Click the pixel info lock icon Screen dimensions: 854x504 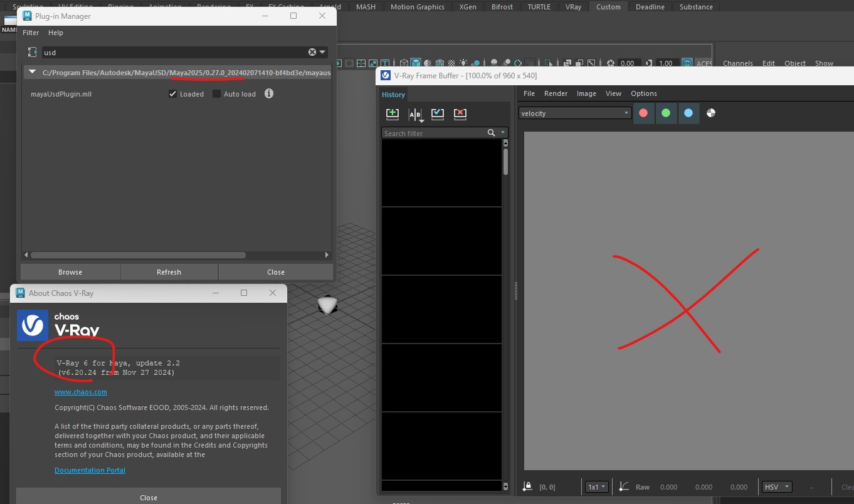528,486
